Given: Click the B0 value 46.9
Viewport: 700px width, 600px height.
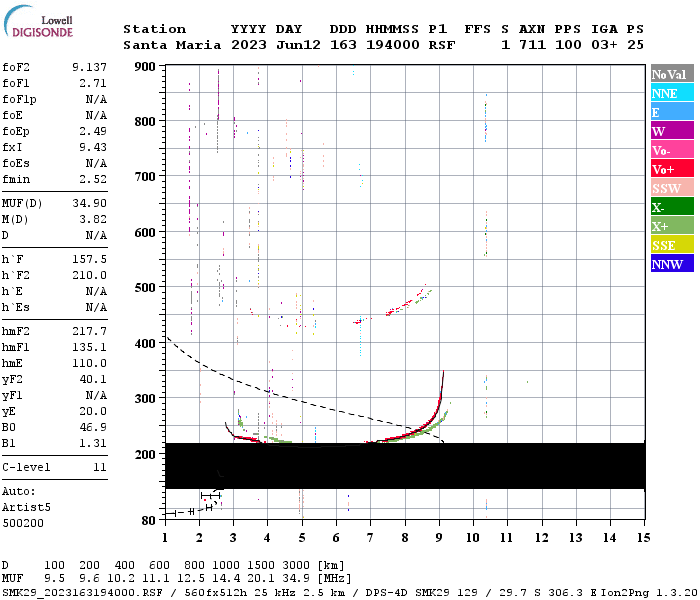Looking at the screenshot, I should [93, 427].
